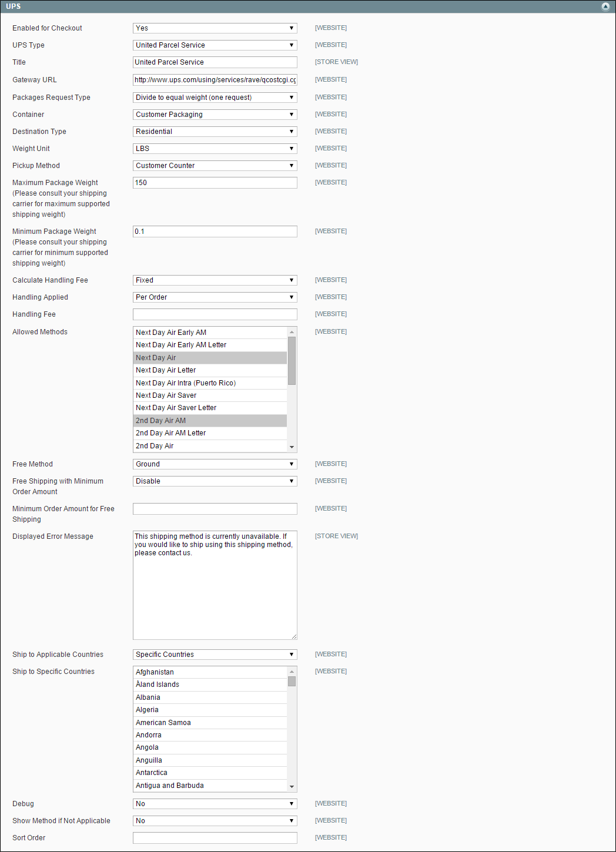This screenshot has width=616, height=852.
Task: Click countries list scrollbar thumb
Action: pos(292,682)
